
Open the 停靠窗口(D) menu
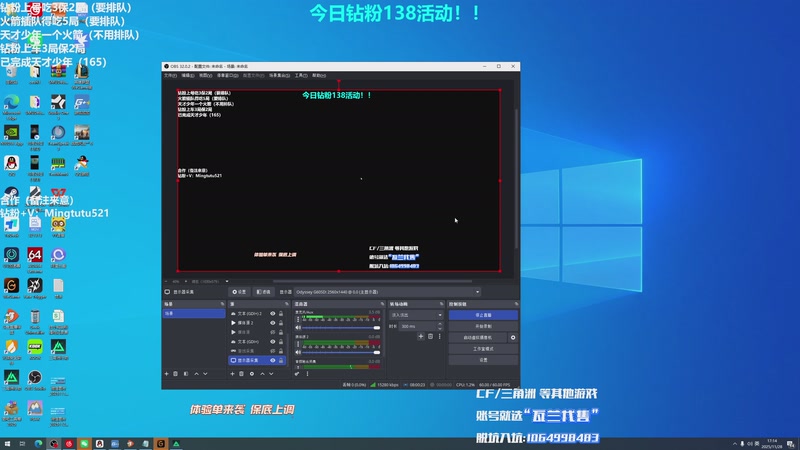click(x=228, y=76)
